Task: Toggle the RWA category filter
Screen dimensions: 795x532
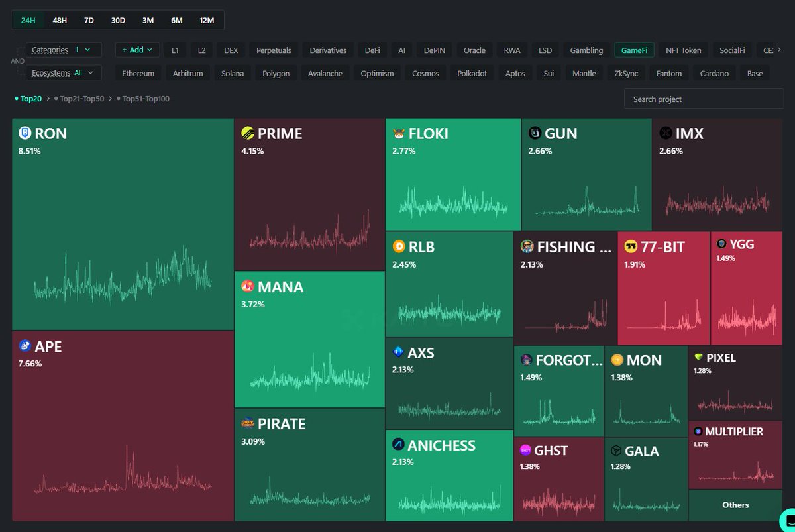Action: [512, 50]
